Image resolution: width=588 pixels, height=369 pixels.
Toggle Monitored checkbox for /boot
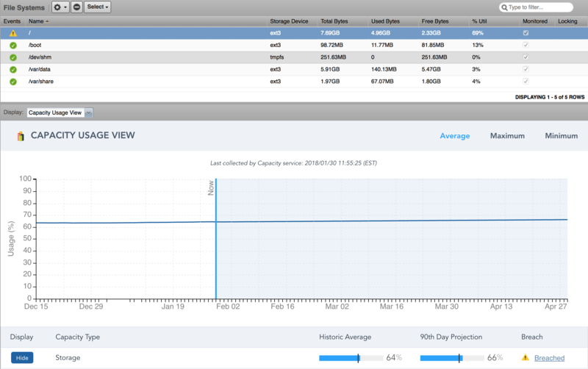pos(526,45)
